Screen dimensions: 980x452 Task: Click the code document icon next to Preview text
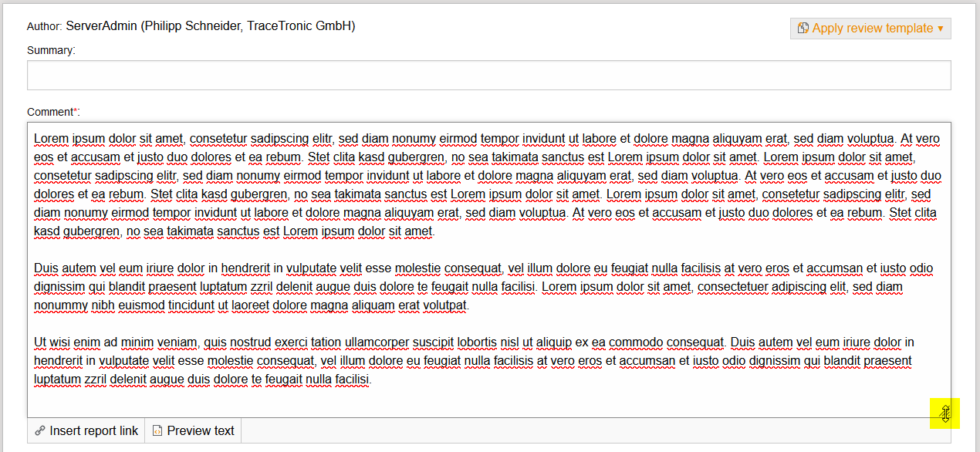[x=157, y=430]
